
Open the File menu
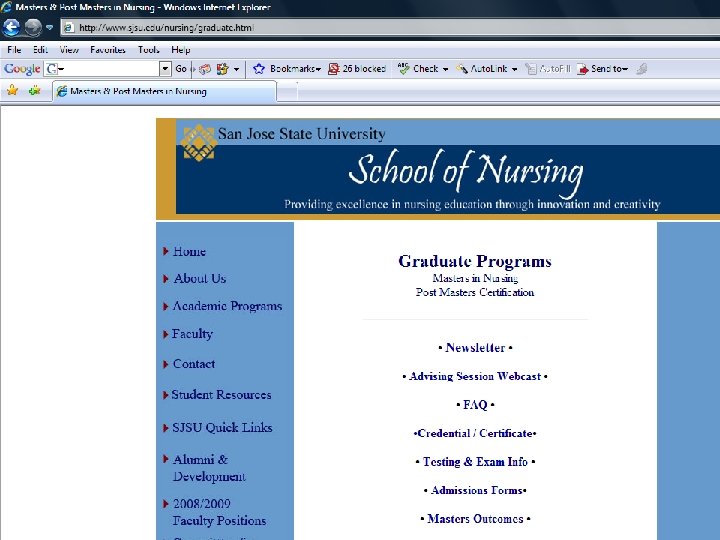pos(14,50)
